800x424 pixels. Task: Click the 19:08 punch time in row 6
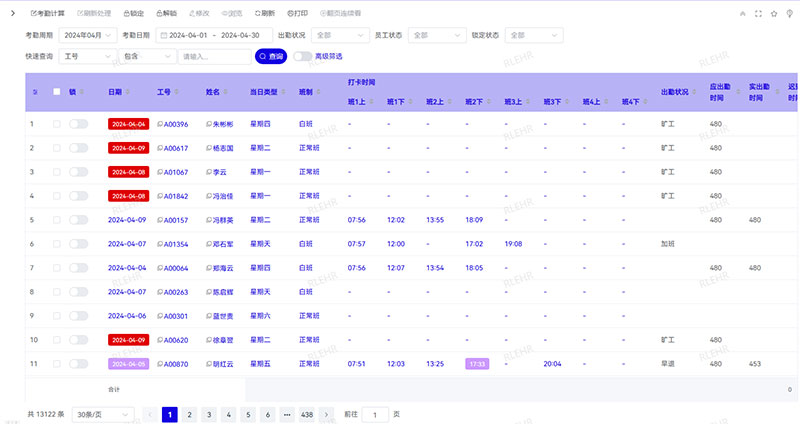513,244
